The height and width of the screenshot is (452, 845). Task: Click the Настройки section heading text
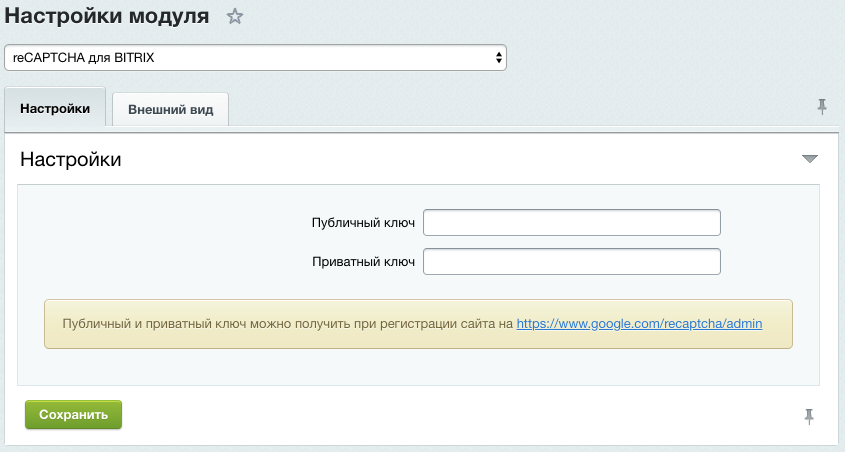coord(71,159)
